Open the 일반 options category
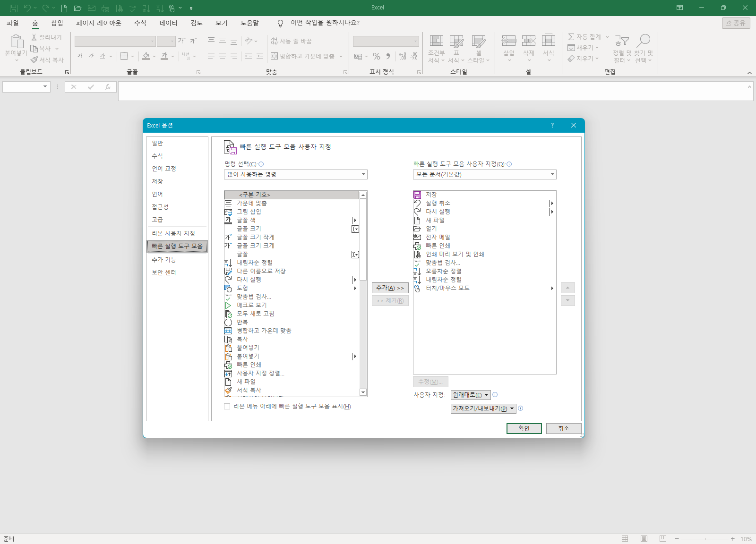756x544 pixels. [177, 143]
